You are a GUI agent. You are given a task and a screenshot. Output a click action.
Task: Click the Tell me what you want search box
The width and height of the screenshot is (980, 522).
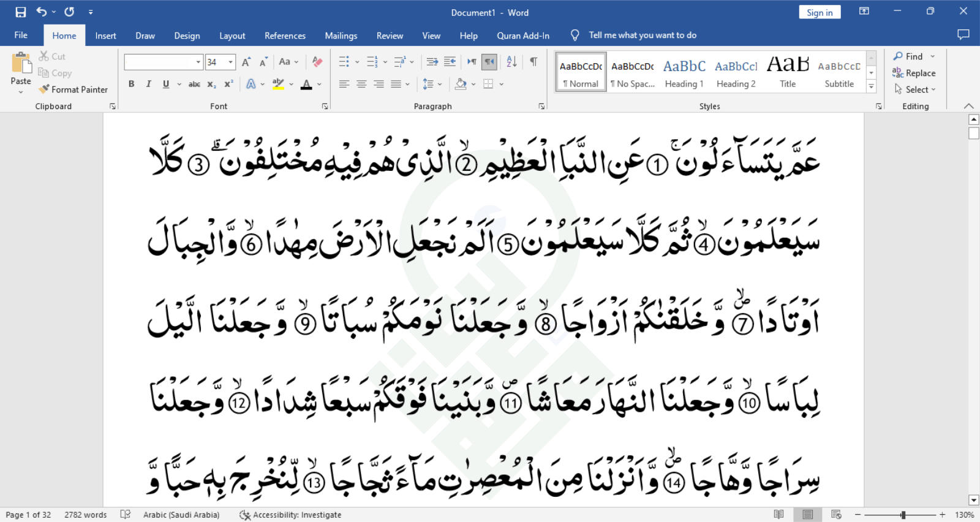642,35
